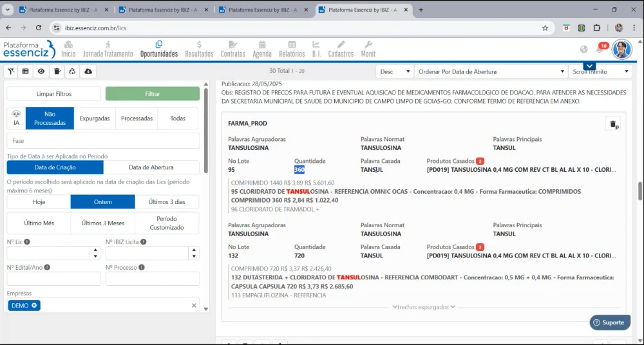Click the eye icon in the toolbar
This screenshot has width=644, height=345.
[41, 71]
